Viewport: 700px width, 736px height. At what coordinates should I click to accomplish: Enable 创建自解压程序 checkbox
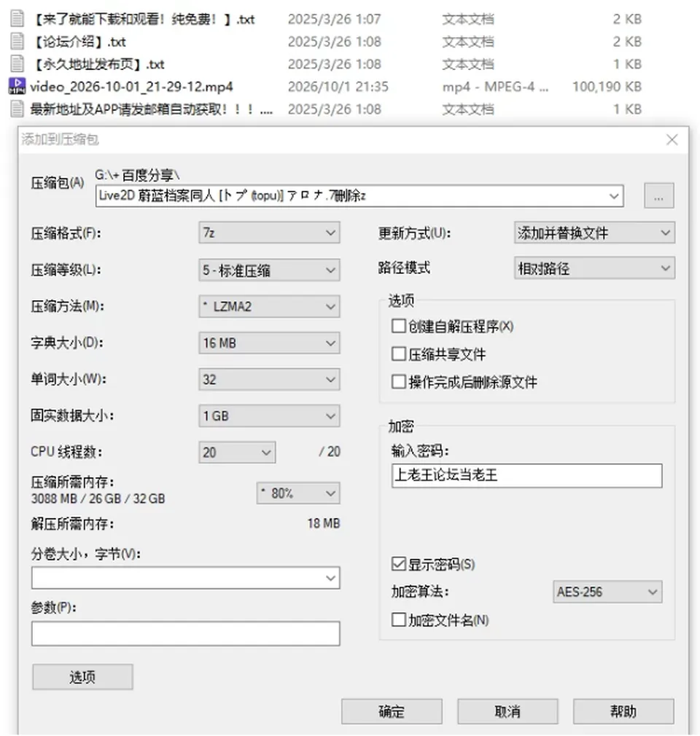pos(398,326)
